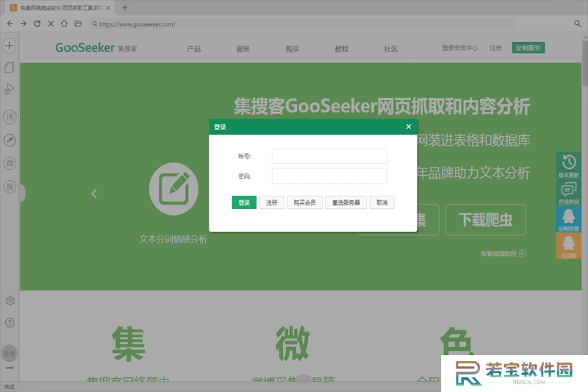Reload the page with refresh icon
The image size is (588, 392).
(x=37, y=24)
